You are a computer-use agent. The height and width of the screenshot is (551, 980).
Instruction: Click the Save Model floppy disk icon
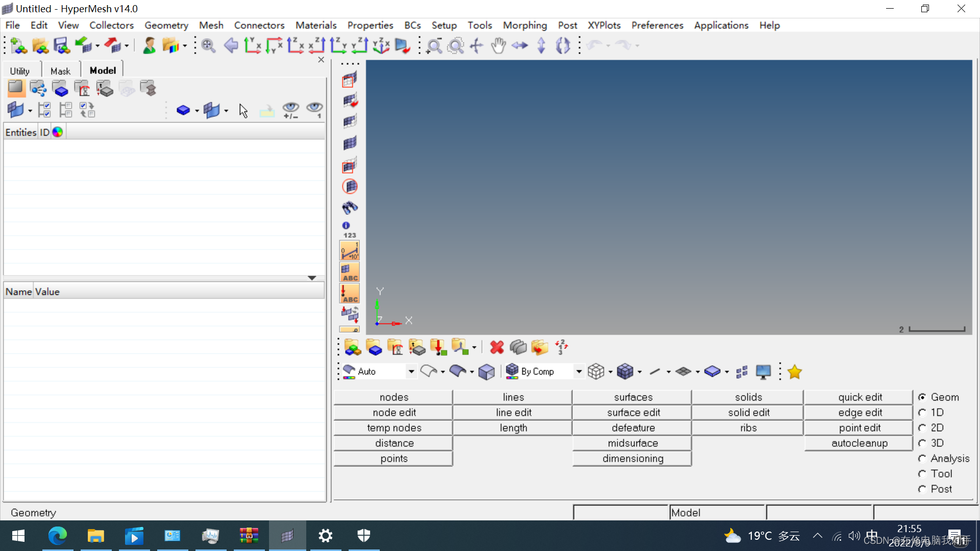coord(62,46)
